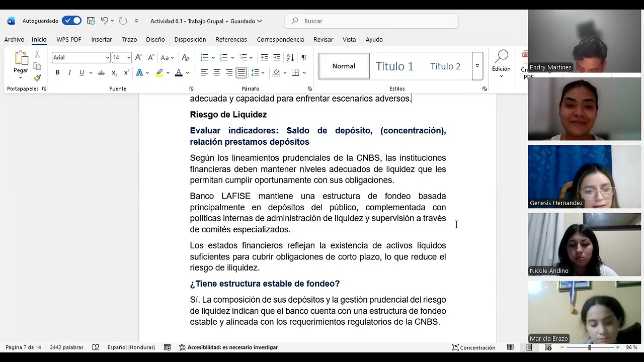The image size is (644, 362).
Task: Toggle italic formatting
Action: tap(69, 73)
